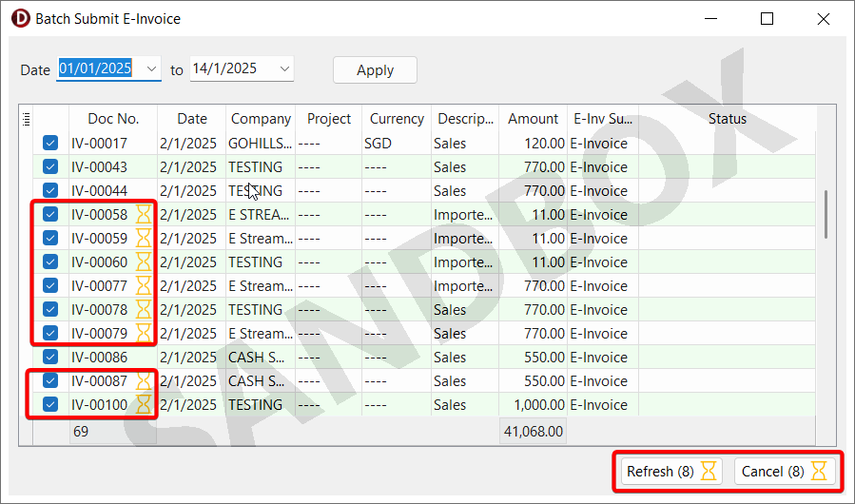The width and height of the screenshot is (855, 504).
Task: Click the grid column chooser icon
Action: pyautogui.click(x=27, y=119)
